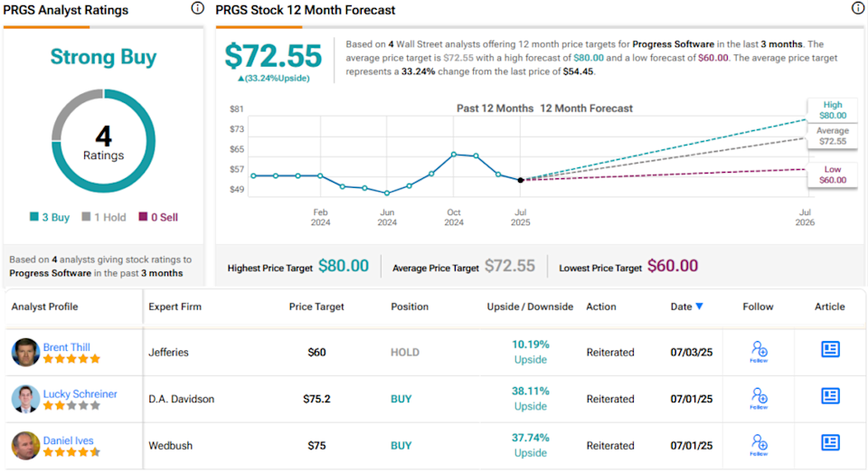Open article for Wedbush rating
Image resolution: width=868 pixels, height=473 pixels.
tap(830, 442)
